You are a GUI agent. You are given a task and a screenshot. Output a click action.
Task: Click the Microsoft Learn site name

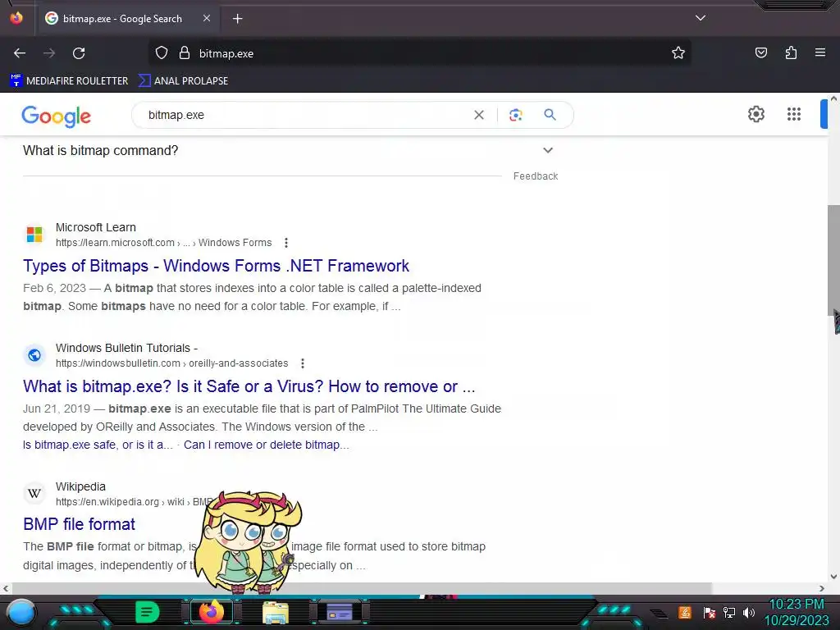[96, 227]
